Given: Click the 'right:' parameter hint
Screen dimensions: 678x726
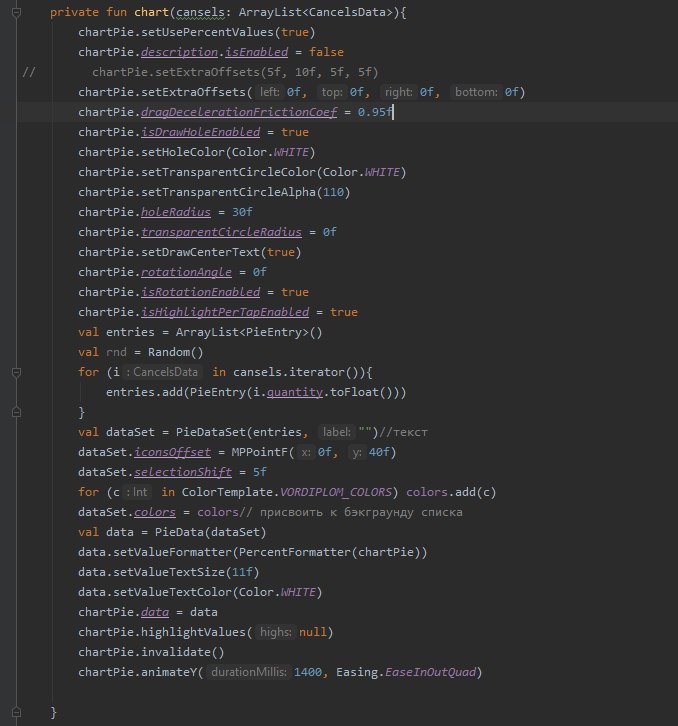Looking at the screenshot, I should (398, 92).
